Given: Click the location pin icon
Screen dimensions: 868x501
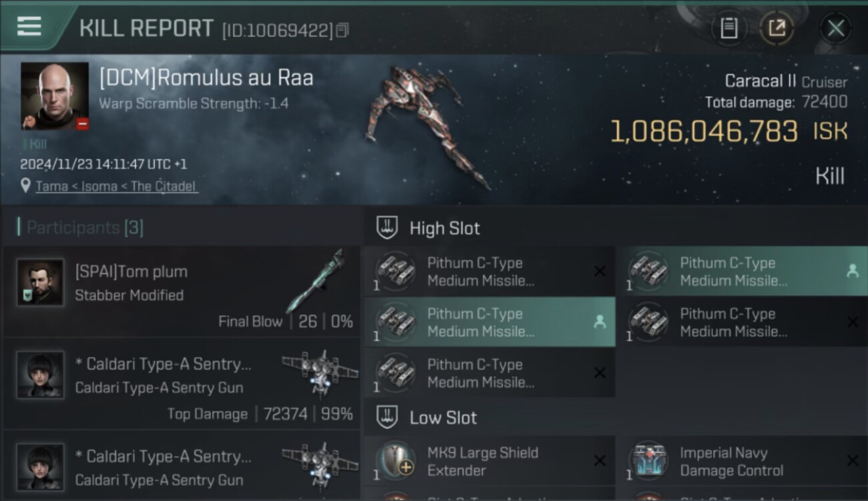Looking at the screenshot, I should (x=25, y=186).
